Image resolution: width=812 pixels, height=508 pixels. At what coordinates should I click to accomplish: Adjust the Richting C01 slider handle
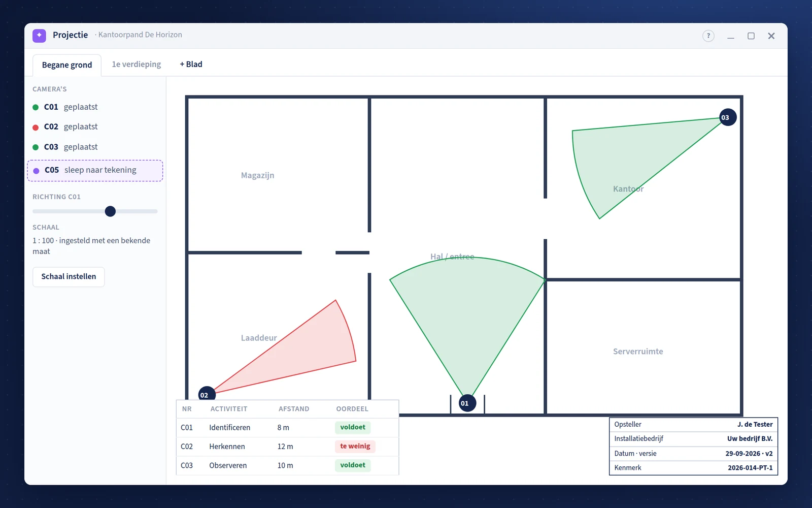pyautogui.click(x=110, y=211)
